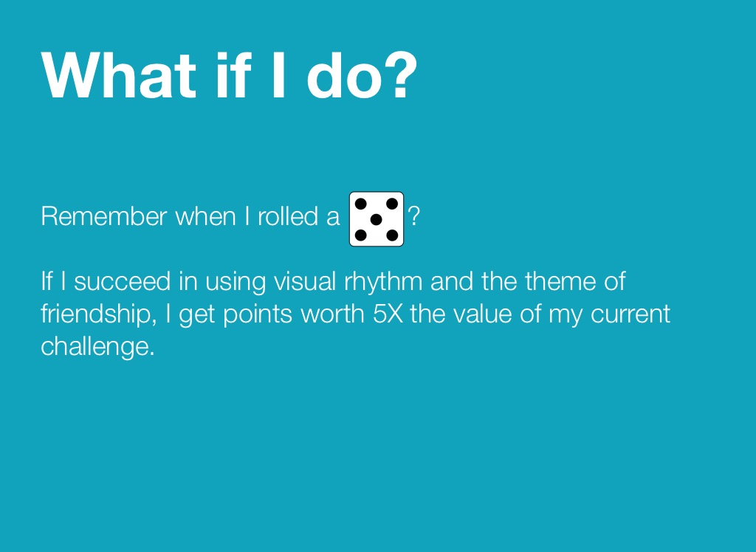Click the text "Remember when I rolled a"

pos(190,217)
